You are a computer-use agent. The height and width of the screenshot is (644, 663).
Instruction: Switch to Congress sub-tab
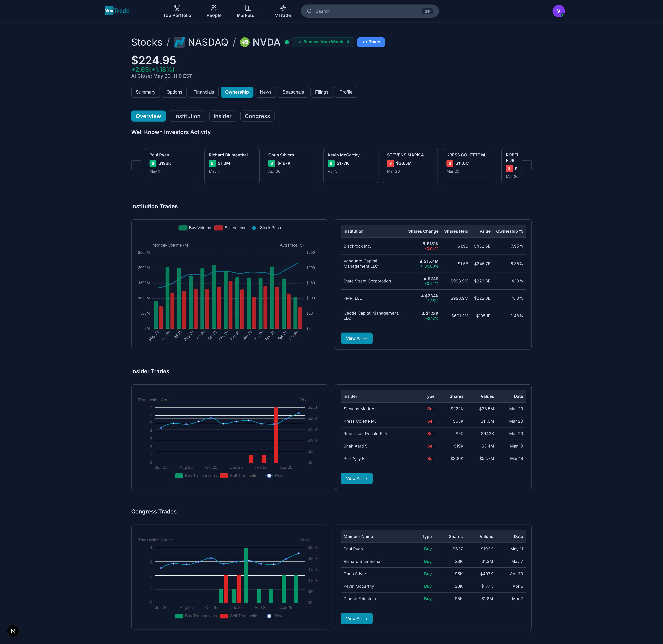coord(257,116)
